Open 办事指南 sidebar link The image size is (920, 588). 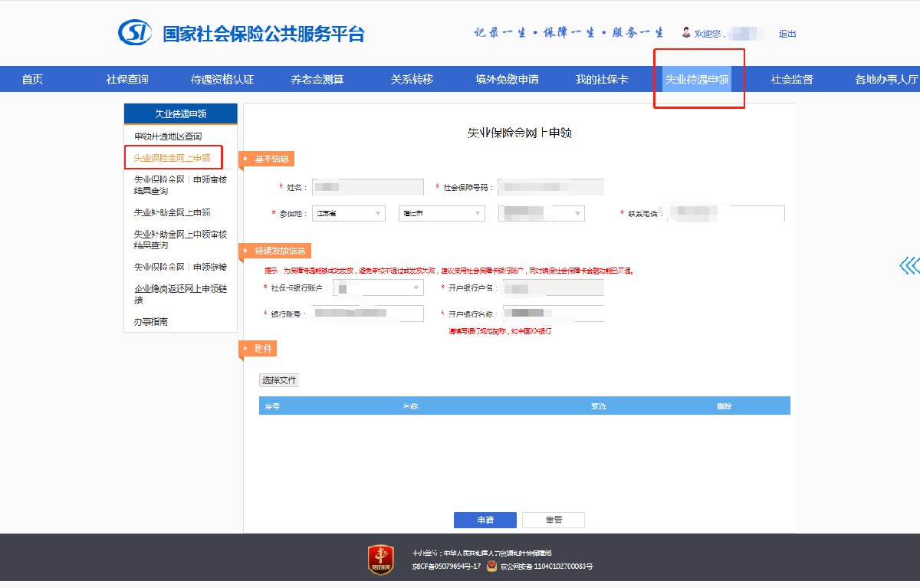[x=151, y=322]
